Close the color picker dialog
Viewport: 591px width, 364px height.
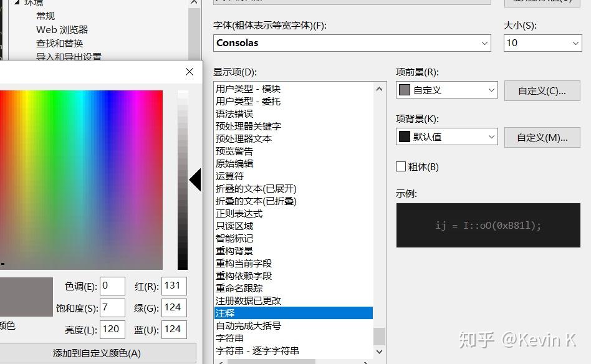(189, 72)
